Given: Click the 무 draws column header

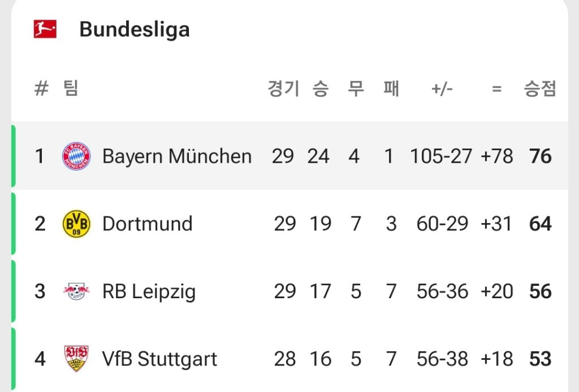Looking at the screenshot, I should coord(355,89).
